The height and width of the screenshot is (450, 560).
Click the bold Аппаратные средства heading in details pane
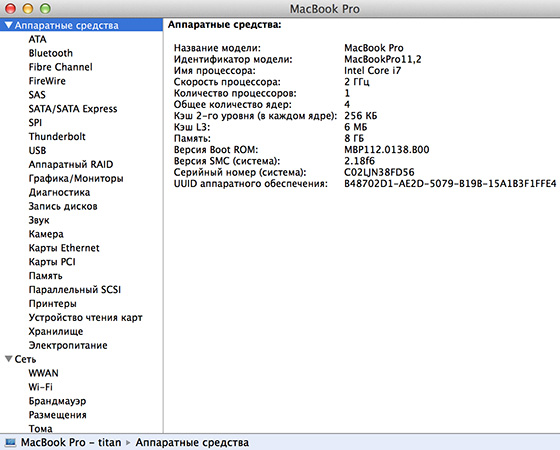(x=225, y=25)
